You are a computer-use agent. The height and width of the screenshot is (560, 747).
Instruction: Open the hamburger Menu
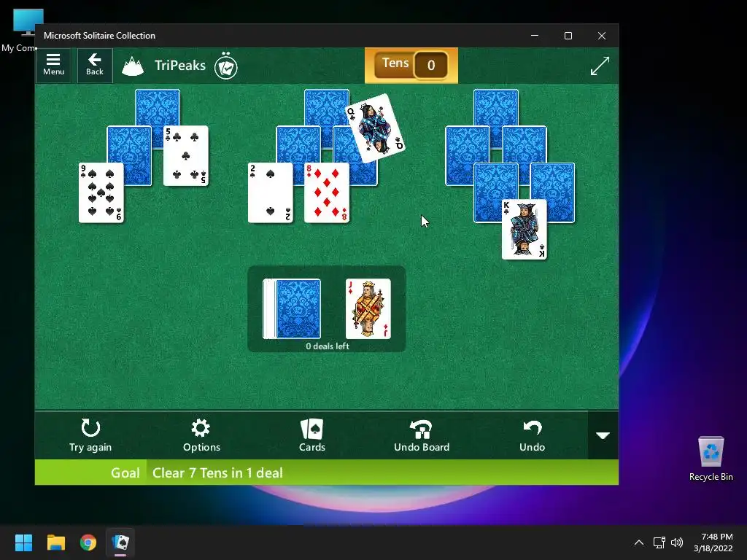(53, 65)
